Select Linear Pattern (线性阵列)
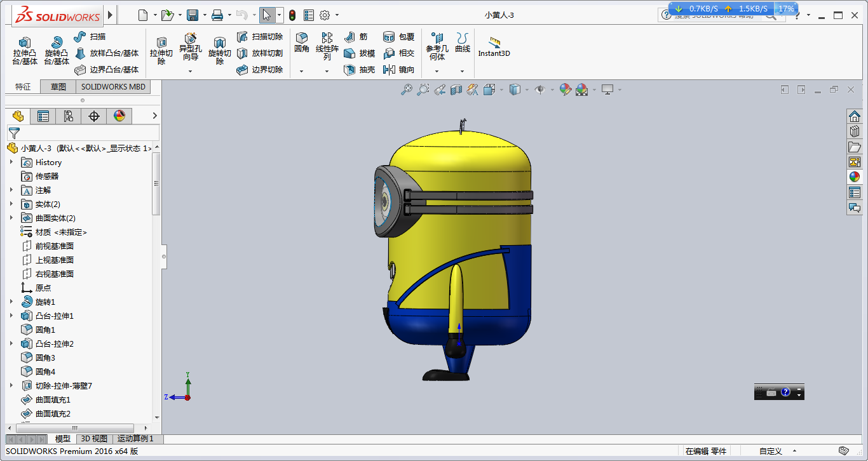This screenshot has height=461, width=868. pyautogui.click(x=327, y=46)
